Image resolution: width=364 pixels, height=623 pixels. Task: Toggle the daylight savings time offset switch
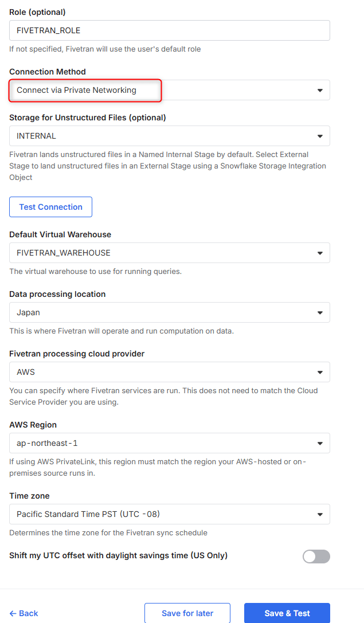click(316, 556)
